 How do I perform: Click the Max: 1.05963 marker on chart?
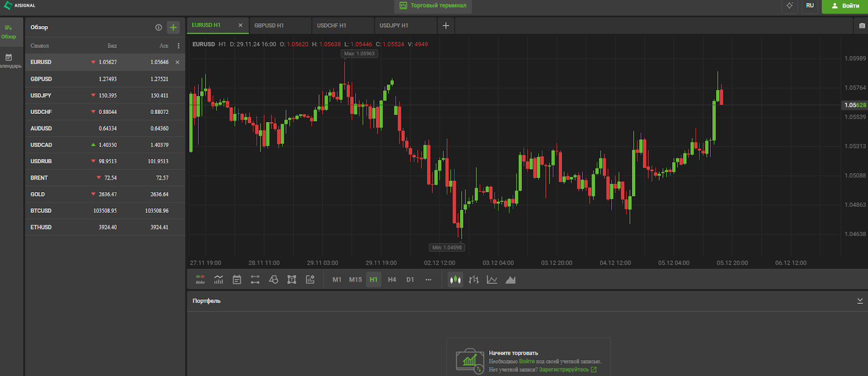(359, 54)
